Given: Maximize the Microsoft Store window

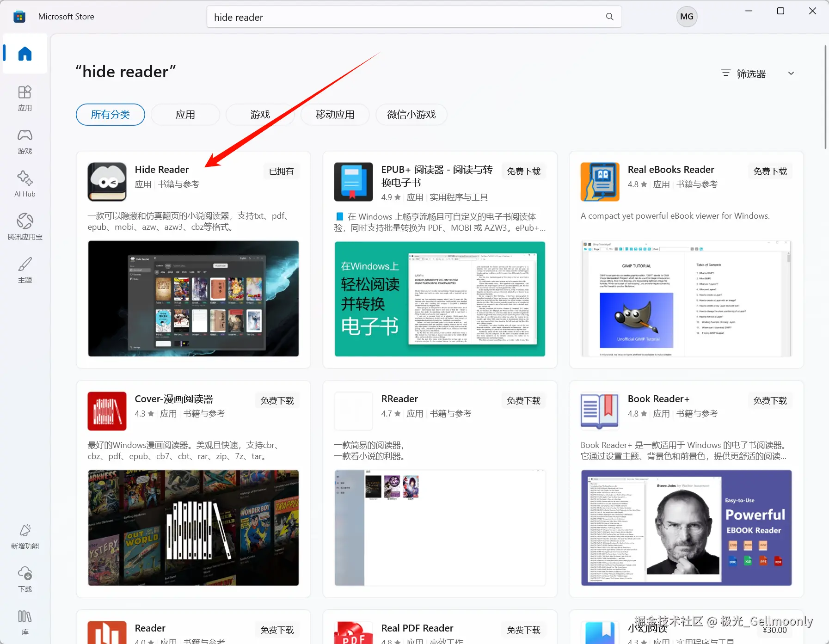Looking at the screenshot, I should (780, 11).
